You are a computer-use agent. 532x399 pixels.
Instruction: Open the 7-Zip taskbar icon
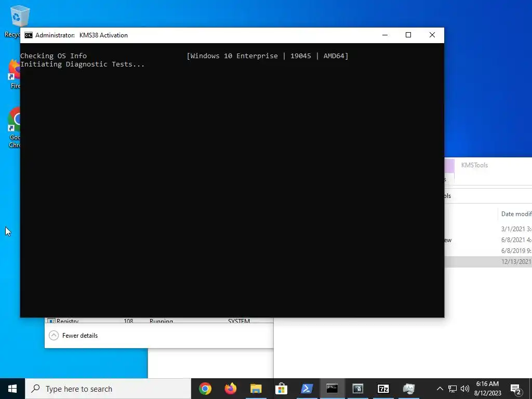383,389
